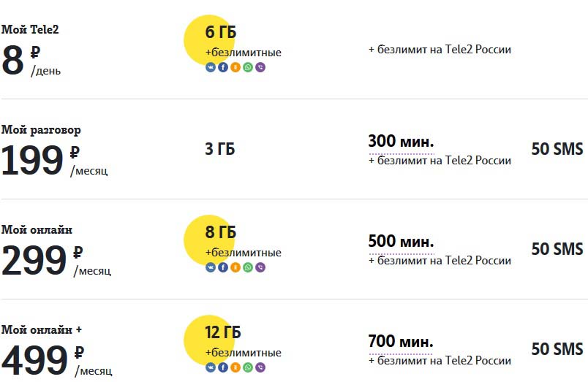
Task: Click the Odnoklassniki icon in Мой онлайн + tariff
Action: coord(235,367)
